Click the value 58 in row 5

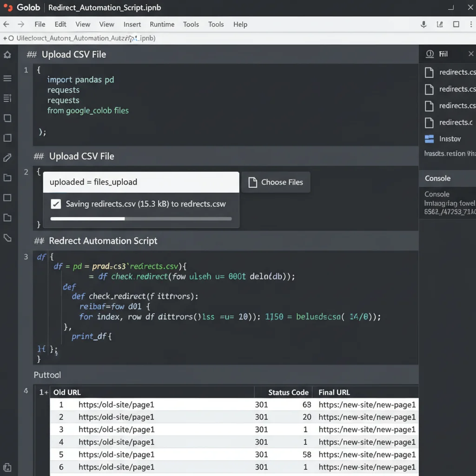click(307, 455)
